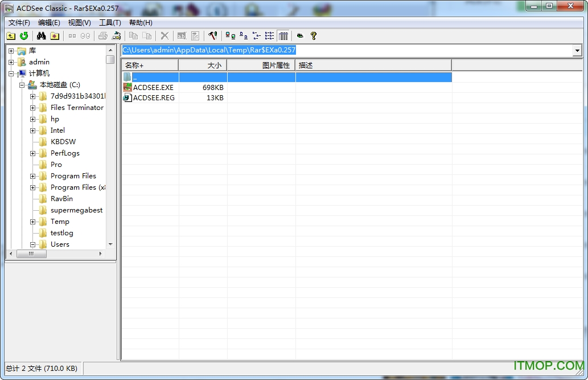Expand the PerfLogs folder node
Viewport: 588px width, 380px height.
[32, 153]
